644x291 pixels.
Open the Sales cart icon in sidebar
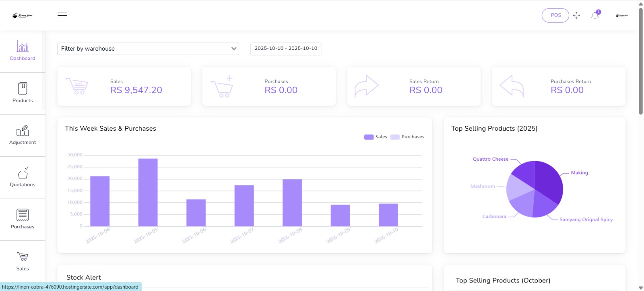[x=23, y=256]
